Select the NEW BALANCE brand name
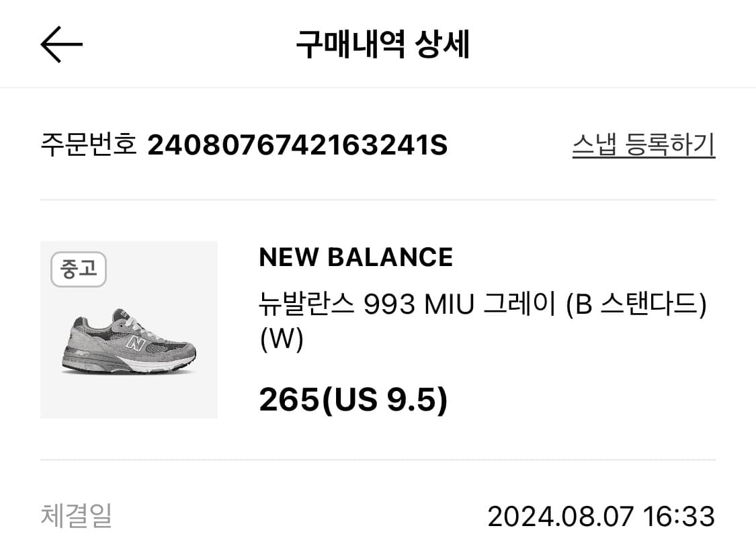The width and height of the screenshot is (756, 559). [x=357, y=257]
